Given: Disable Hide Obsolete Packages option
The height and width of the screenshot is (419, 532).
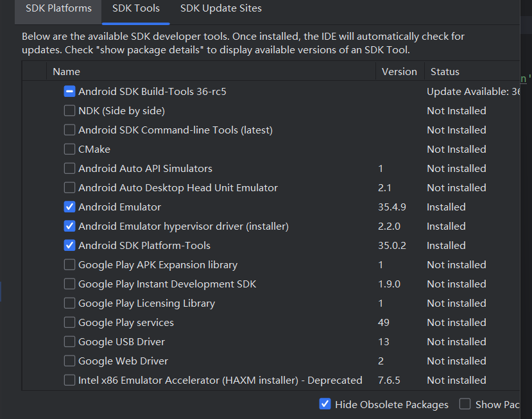Looking at the screenshot, I should (325, 404).
